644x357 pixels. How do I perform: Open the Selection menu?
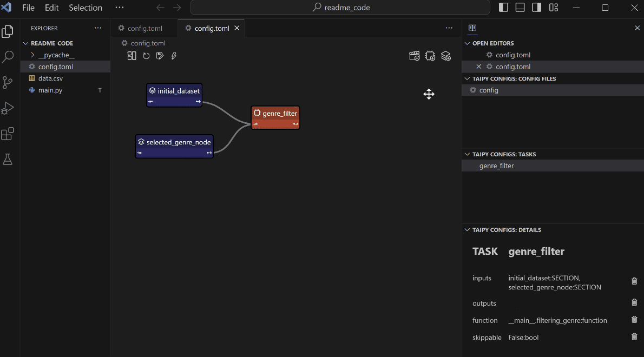coord(86,8)
